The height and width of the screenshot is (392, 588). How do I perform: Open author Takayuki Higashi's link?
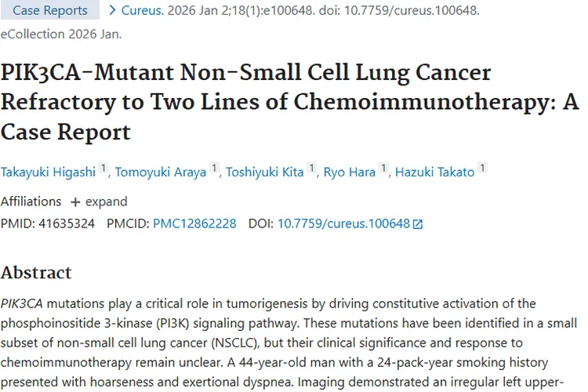tap(48, 172)
